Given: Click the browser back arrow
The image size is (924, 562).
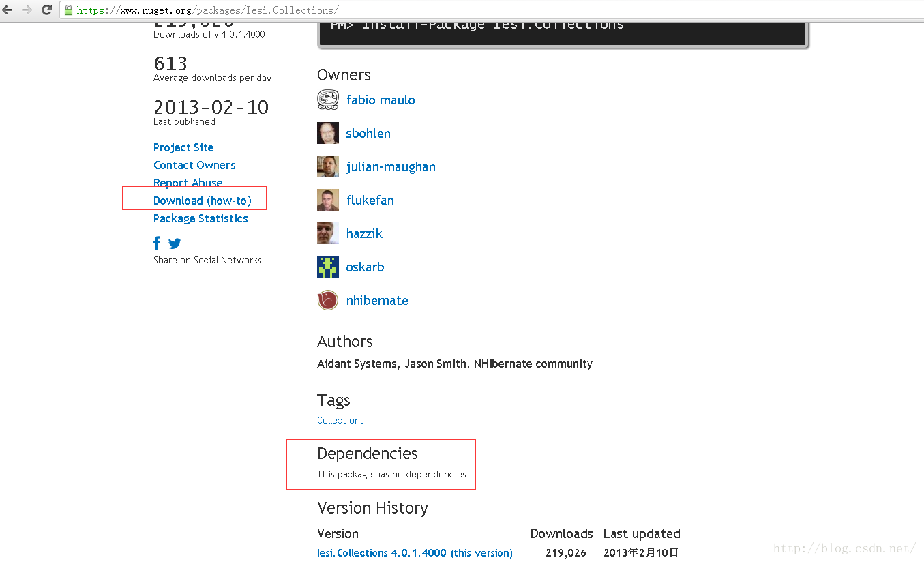Looking at the screenshot, I should click(8, 10).
